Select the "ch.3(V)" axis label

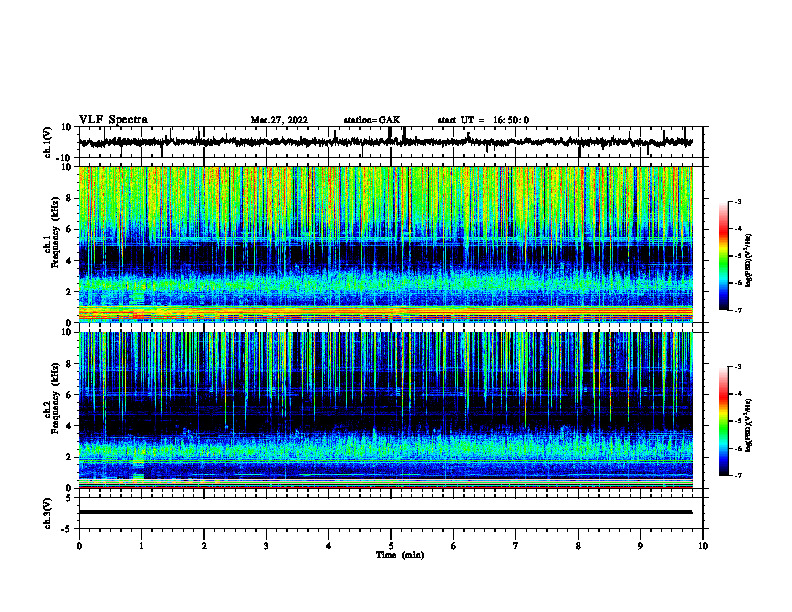pos(48,514)
